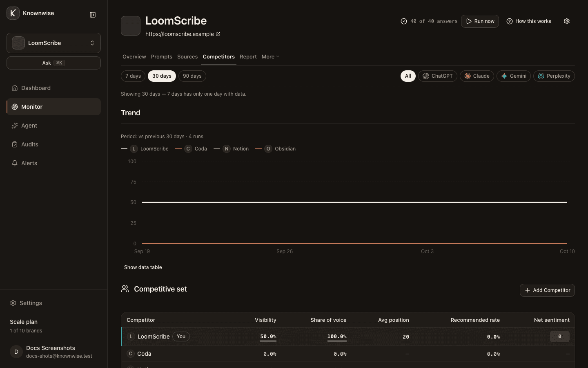Open the gear settings icon at top right
588x368 pixels.
[x=567, y=21]
